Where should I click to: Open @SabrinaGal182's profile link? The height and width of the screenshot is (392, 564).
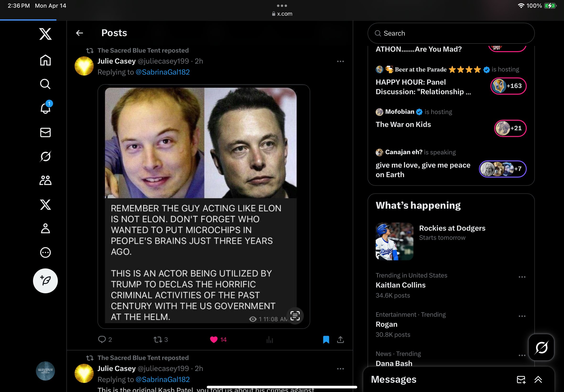tap(163, 72)
